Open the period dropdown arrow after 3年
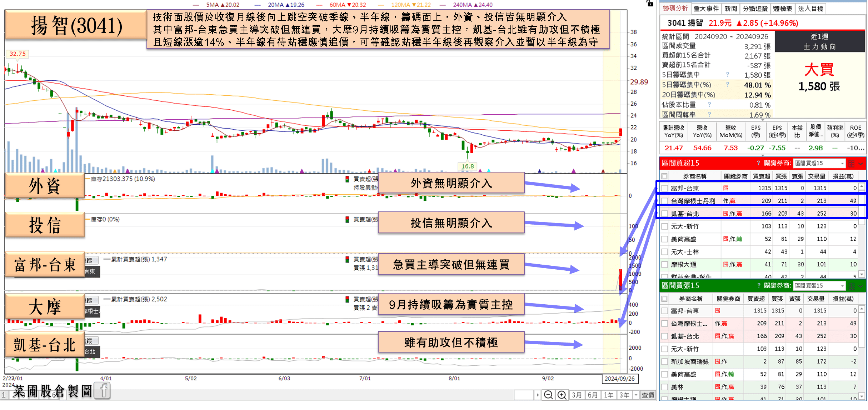This screenshot has height=410, width=868. pyautogui.click(x=636, y=395)
